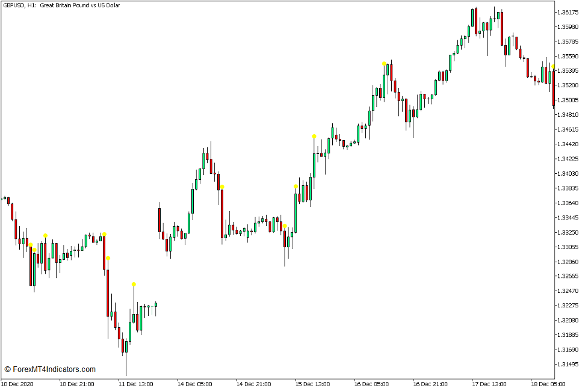Screen dimensions: 588x391
Task: Select the 10 Dec 21:00 time label
Action: point(76,384)
